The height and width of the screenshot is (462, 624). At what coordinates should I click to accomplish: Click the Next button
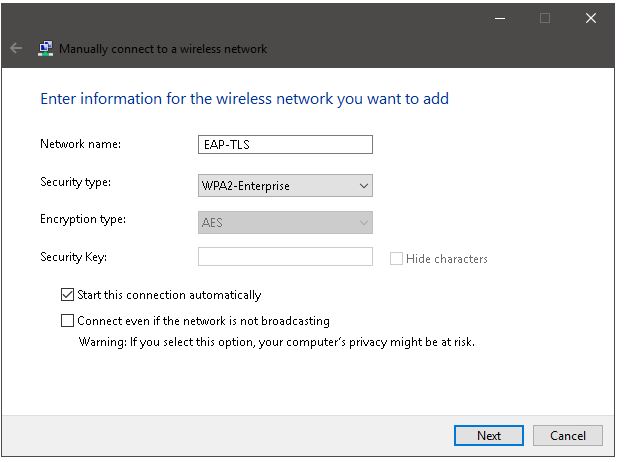(489, 435)
